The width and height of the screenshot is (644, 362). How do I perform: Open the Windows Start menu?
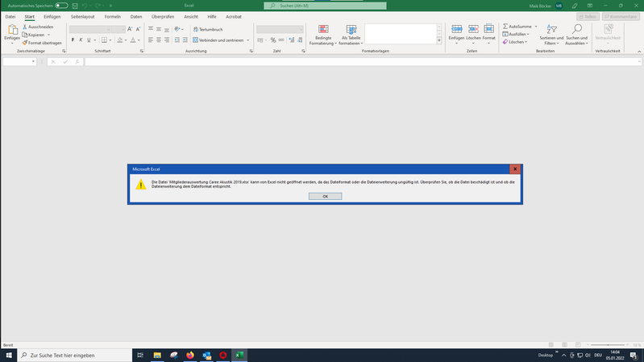9,355
